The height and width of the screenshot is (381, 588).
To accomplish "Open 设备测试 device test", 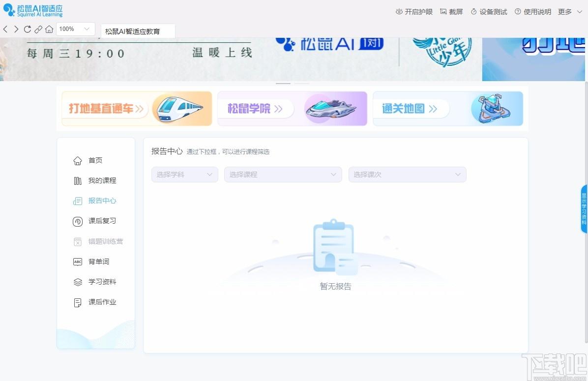I will (x=489, y=12).
